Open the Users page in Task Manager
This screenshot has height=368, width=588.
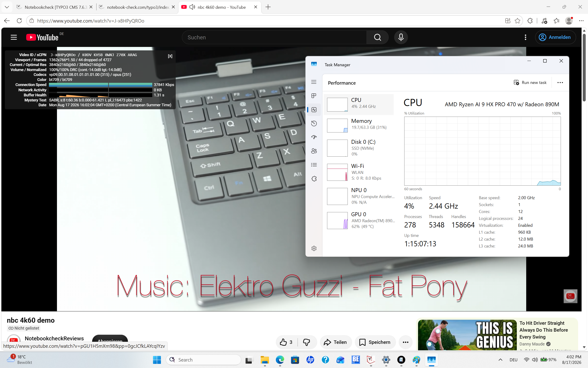coord(314,151)
